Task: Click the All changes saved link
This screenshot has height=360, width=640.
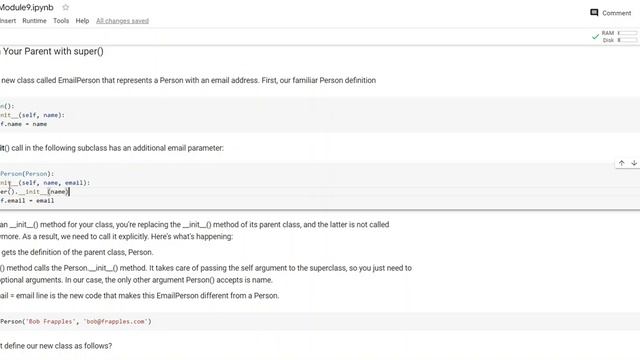Action: tap(122, 21)
